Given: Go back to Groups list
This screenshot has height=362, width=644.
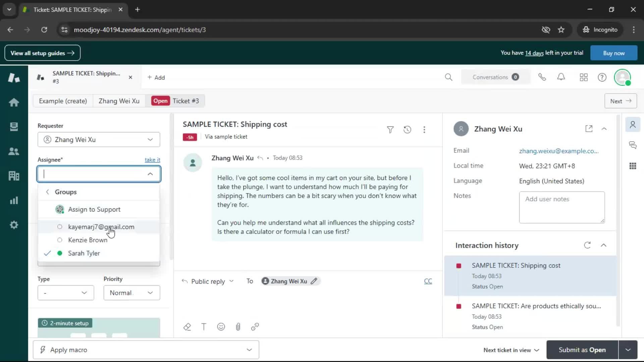Looking at the screenshot, I should [99, 192].
